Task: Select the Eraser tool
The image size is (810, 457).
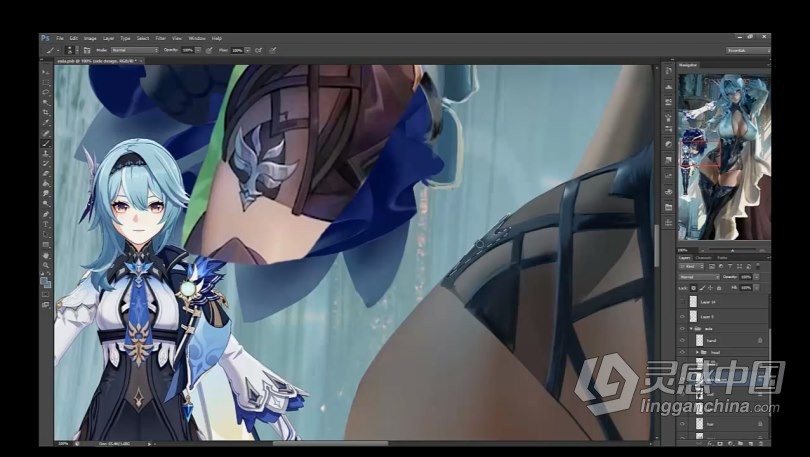Action: pos(45,174)
